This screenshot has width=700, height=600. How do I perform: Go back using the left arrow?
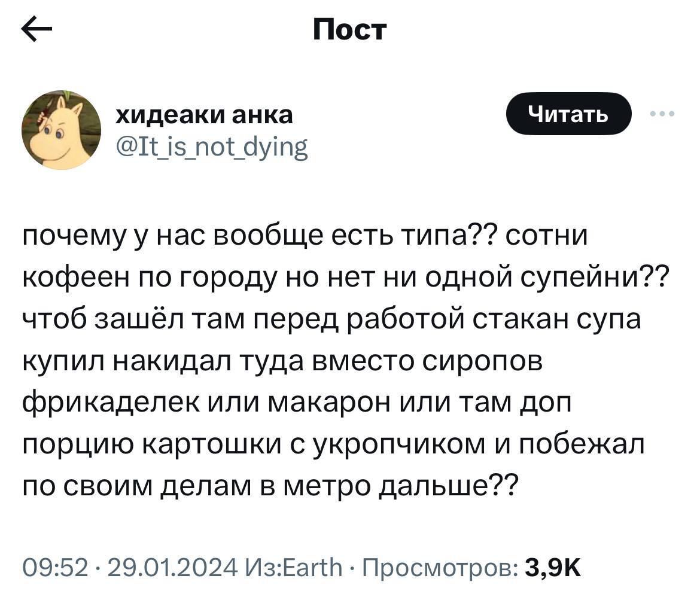point(36,30)
